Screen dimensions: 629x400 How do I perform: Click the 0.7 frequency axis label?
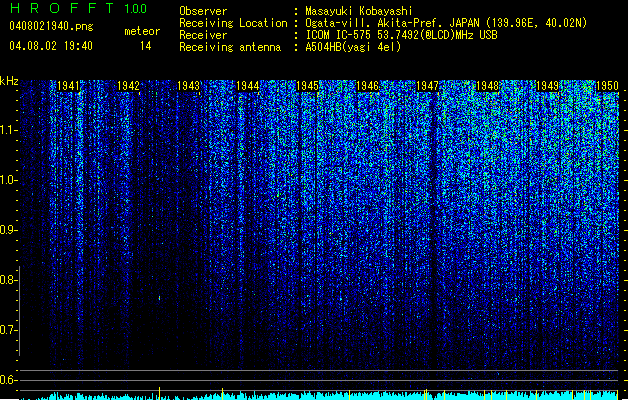[8, 330]
